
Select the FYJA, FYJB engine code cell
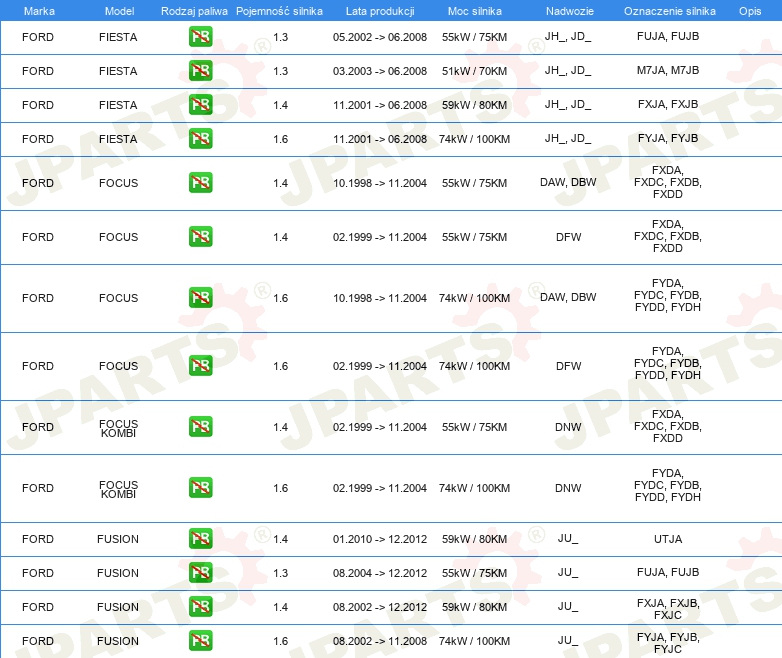(668, 138)
